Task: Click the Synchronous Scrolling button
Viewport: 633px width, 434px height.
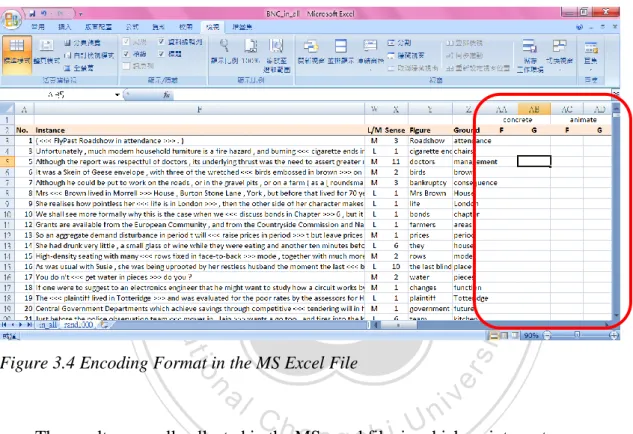Action: [x=464, y=55]
